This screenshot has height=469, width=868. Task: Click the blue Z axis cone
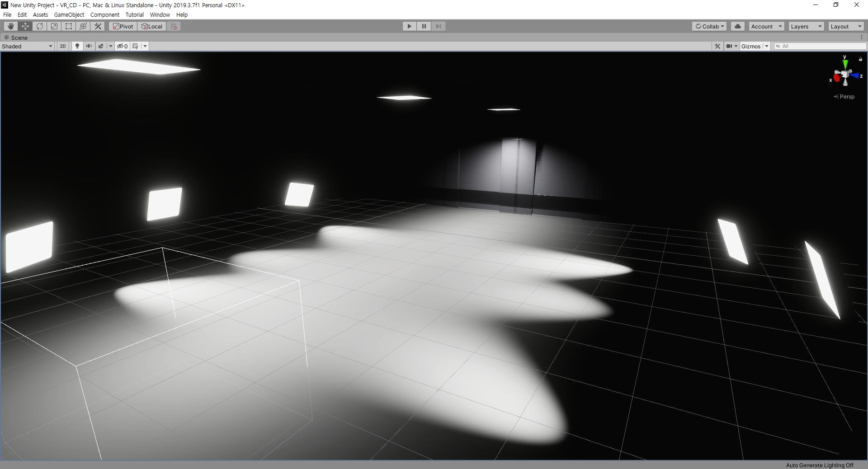pyautogui.click(x=855, y=76)
